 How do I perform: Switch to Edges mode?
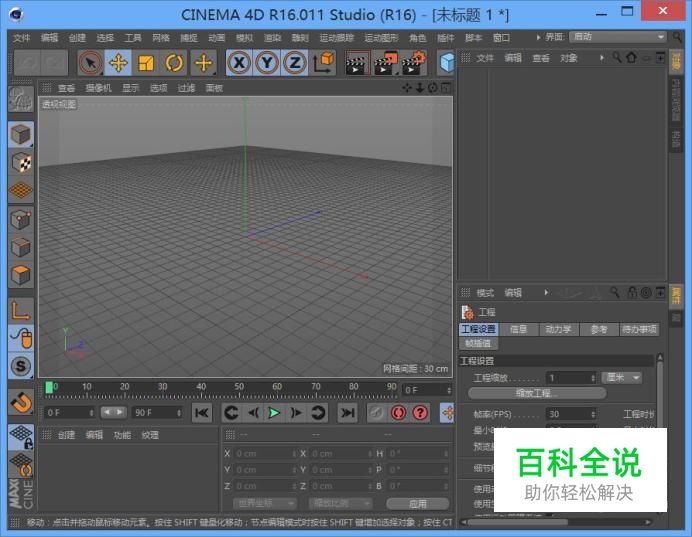click(20, 247)
